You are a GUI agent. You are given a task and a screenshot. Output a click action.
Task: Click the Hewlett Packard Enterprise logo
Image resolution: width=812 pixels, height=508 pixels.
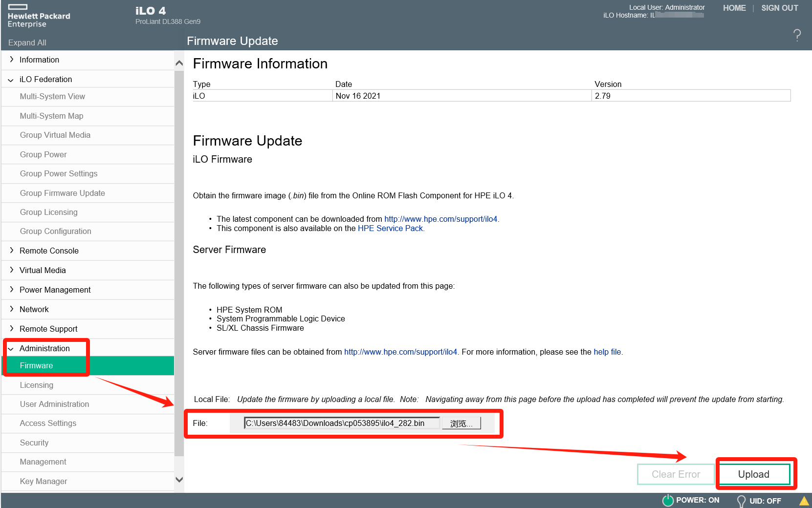tap(39, 16)
